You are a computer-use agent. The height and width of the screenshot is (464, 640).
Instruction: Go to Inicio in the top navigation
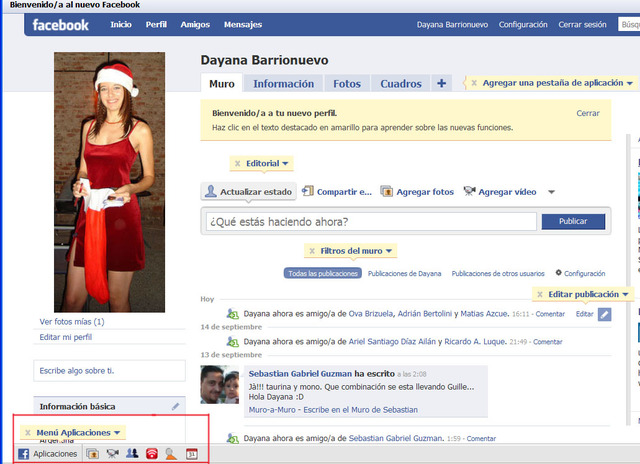pyautogui.click(x=121, y=24)
